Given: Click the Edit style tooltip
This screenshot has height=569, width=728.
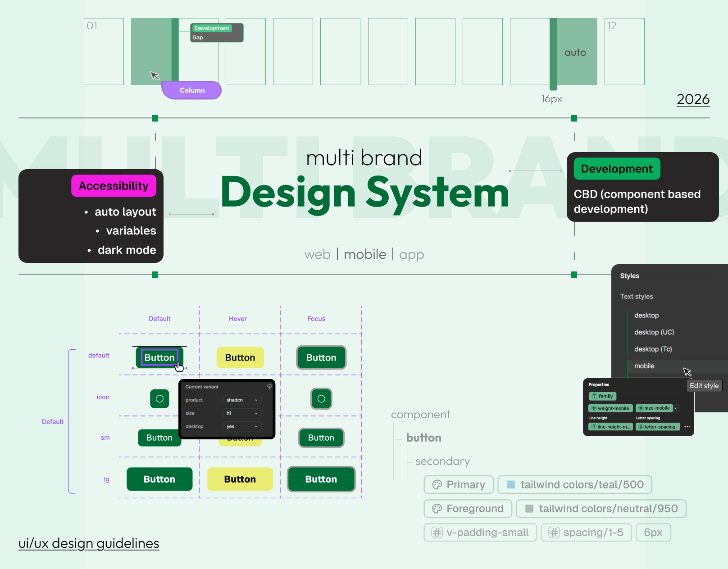Looking at the screenshot, I should (x=704, y=386).
